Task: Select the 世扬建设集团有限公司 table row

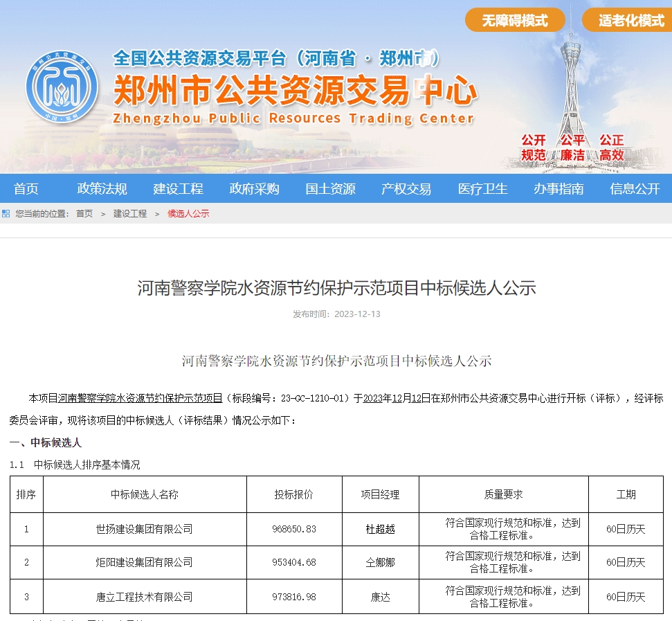Action: click(336, 527)
